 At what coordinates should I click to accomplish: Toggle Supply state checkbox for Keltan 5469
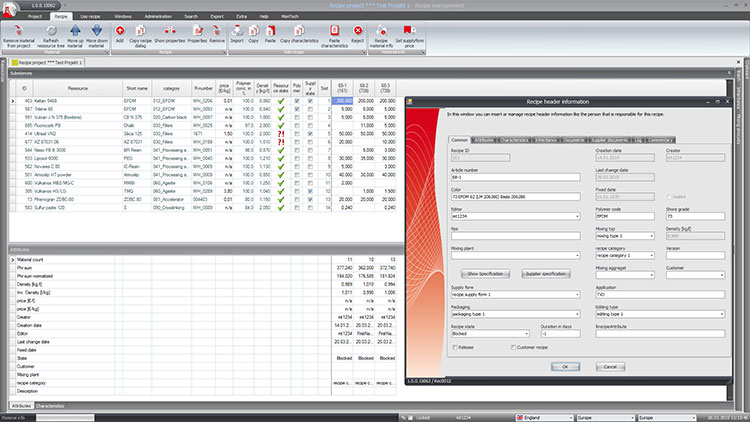(x=310, y=101)
